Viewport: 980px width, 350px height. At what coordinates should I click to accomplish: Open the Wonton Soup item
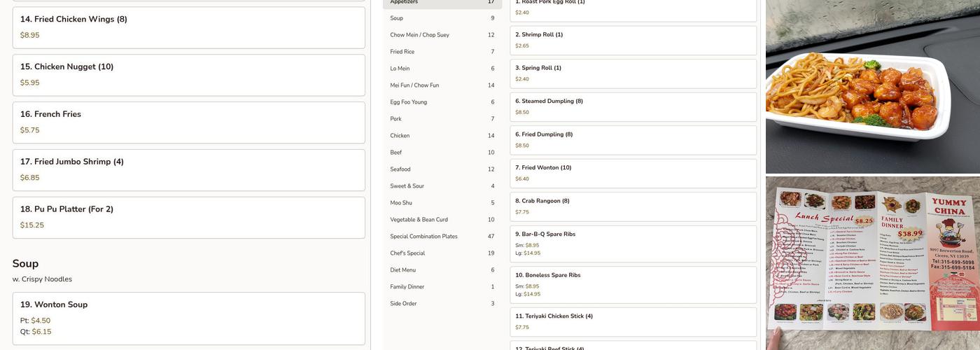(188, 318)
